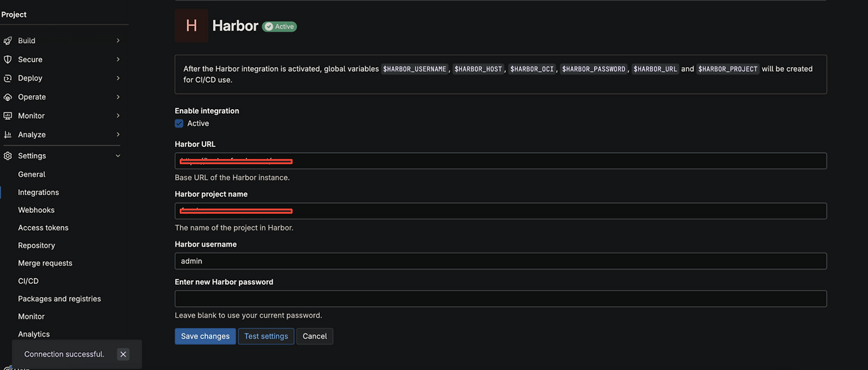868x370 pixels.
Task: Click Test settings button
Action: (x=266, y=336)
